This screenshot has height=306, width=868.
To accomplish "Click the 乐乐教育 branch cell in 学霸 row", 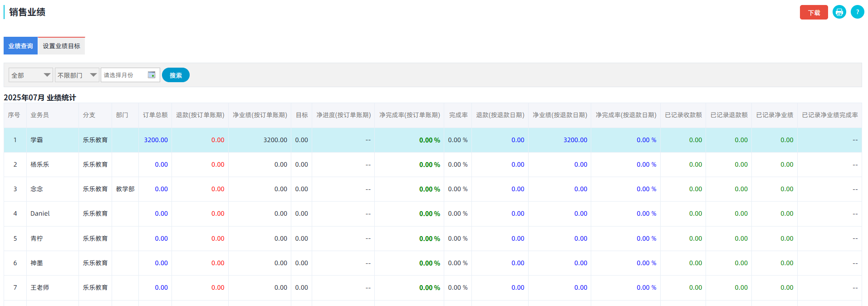I will (95, 140).
